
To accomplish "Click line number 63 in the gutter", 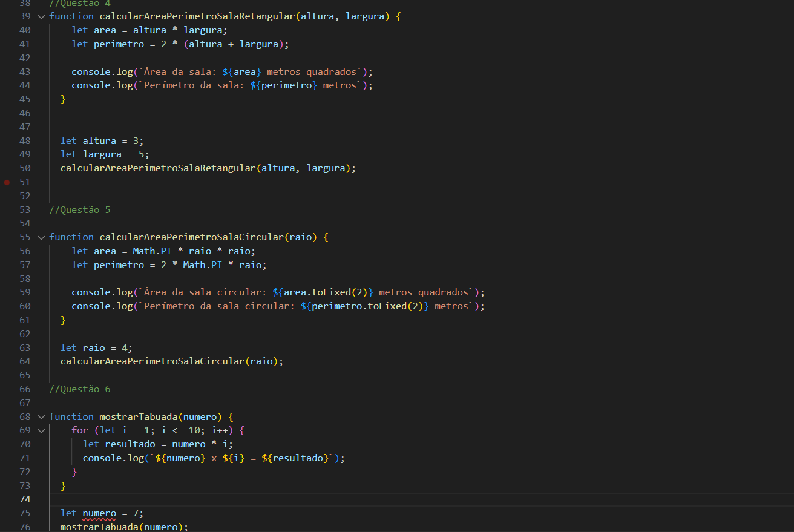I will tap(25, 348).
